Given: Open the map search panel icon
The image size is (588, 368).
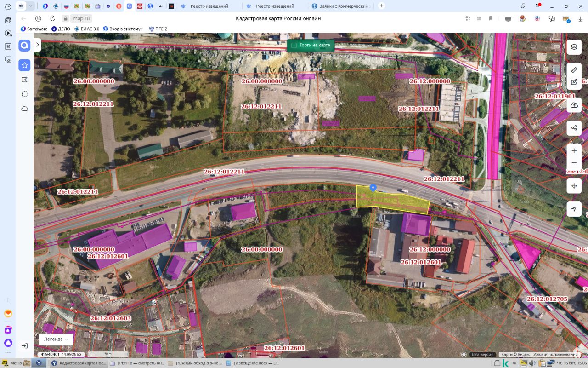Looking at the screenshot, I should pyautogui.click(x=24, y=46).
